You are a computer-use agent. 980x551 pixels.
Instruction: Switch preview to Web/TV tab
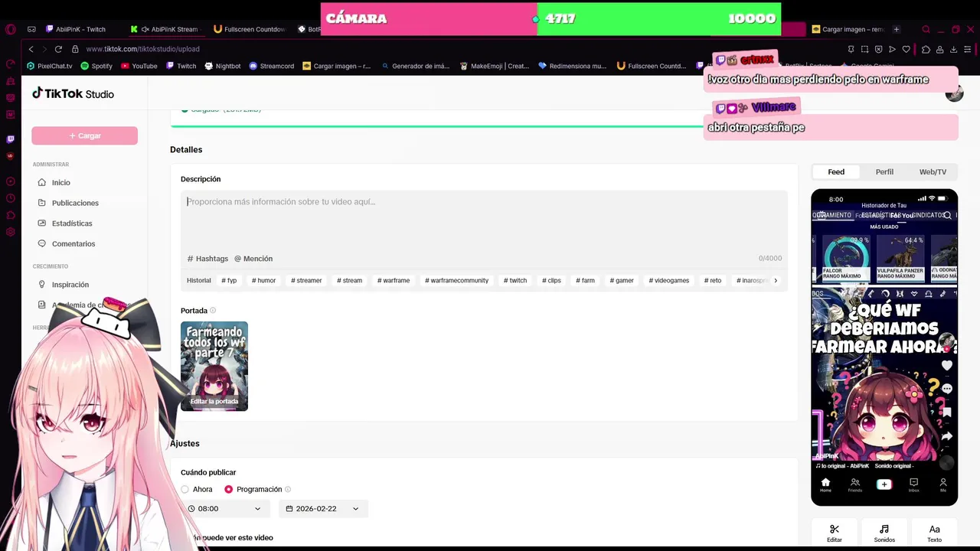click(x=933, y=171)
